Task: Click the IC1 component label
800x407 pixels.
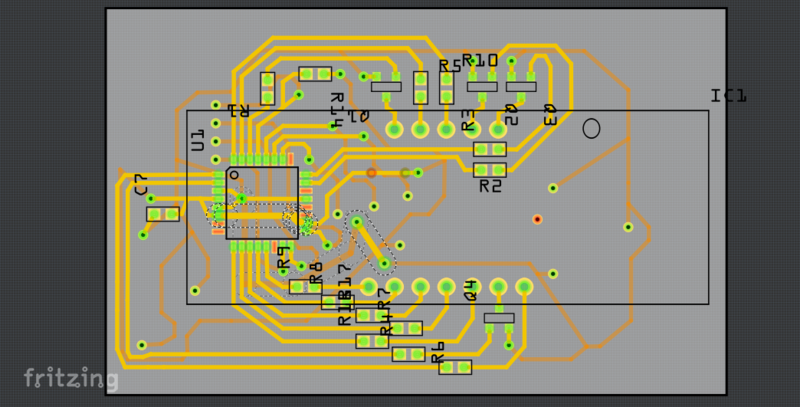Action: pos(728,96)
